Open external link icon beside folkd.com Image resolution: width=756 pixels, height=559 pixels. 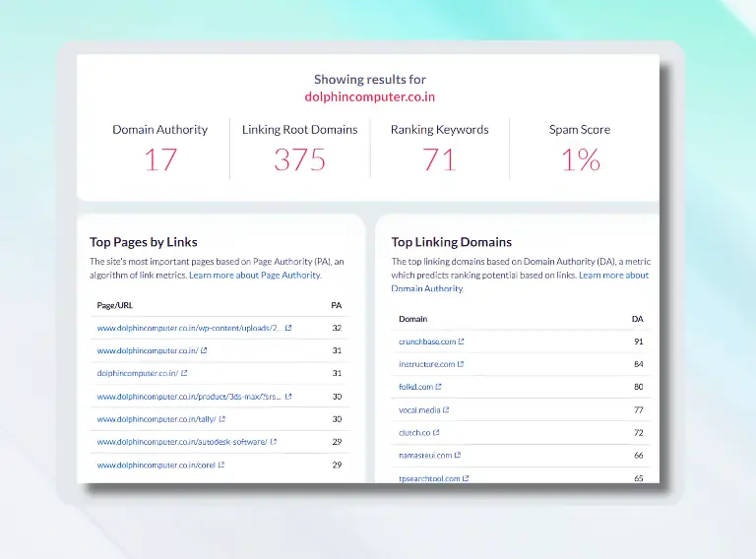coord(438,387)
